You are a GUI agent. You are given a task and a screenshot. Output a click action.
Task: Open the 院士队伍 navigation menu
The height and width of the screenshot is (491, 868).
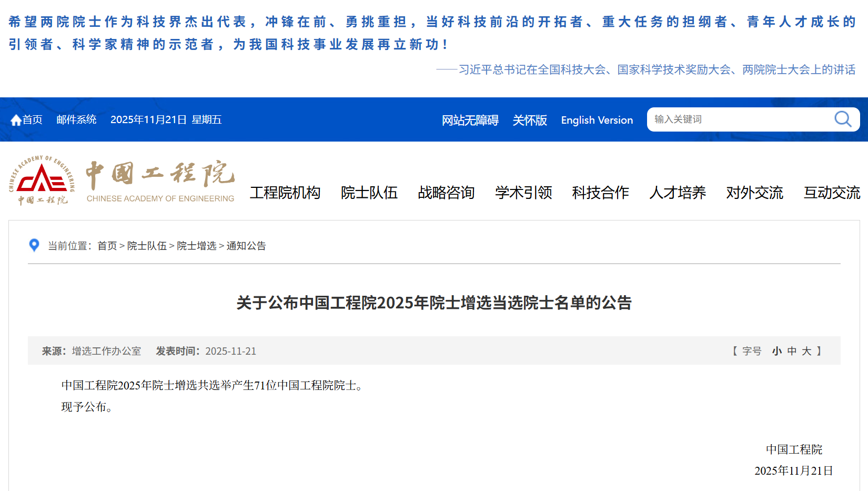(x=369, y=193)
